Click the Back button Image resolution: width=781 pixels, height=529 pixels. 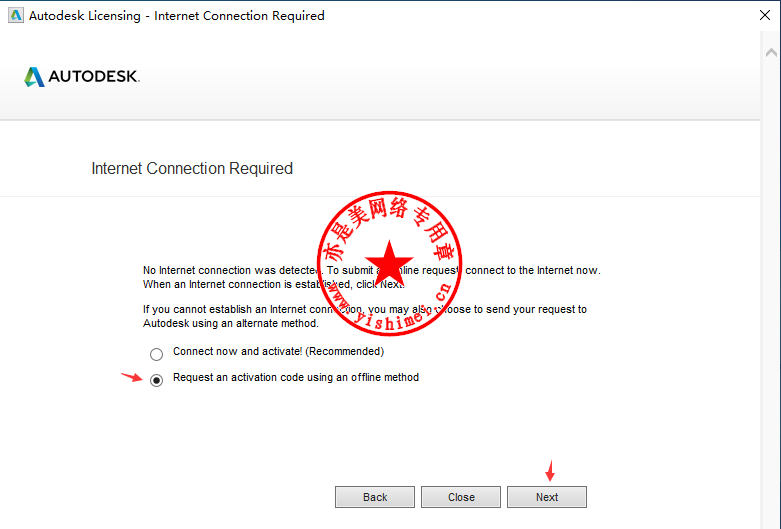pyautogui.click(x=375, y=497)
